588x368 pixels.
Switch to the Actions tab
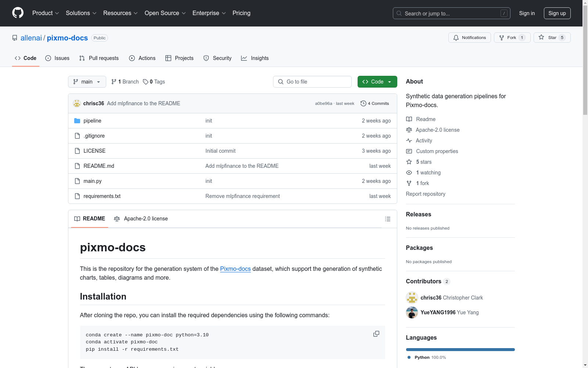point(142,58)
